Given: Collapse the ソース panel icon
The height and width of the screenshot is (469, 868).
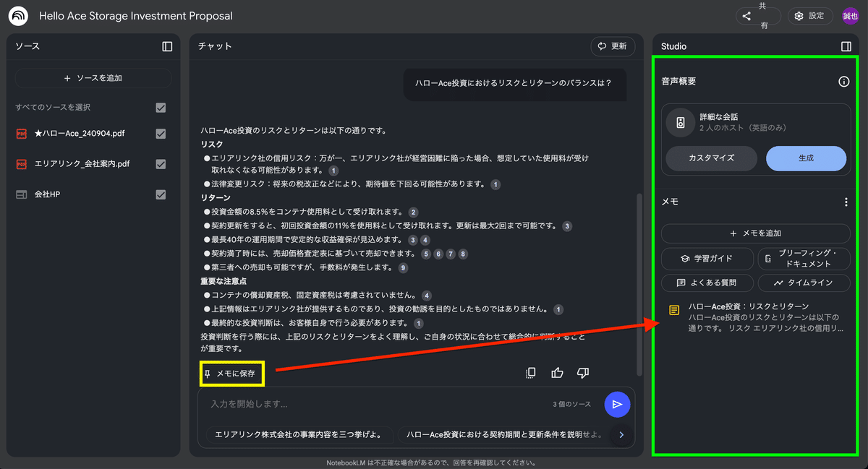Looking at the screenshot, I should [x=167, y=46].
